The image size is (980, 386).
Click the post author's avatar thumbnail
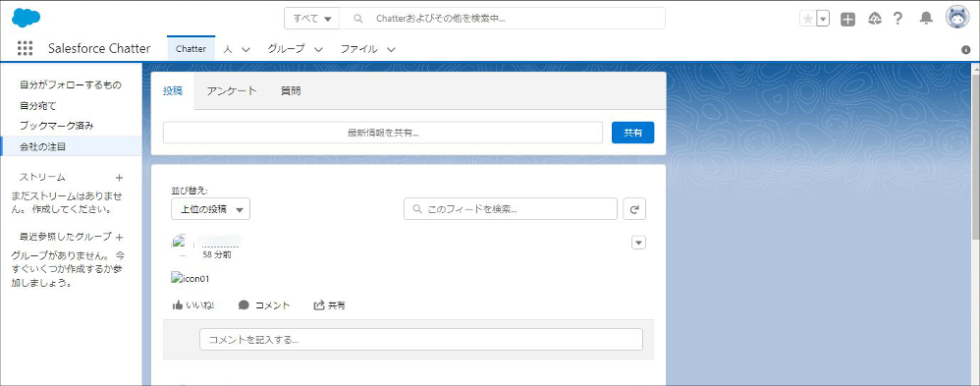(182, 245)
